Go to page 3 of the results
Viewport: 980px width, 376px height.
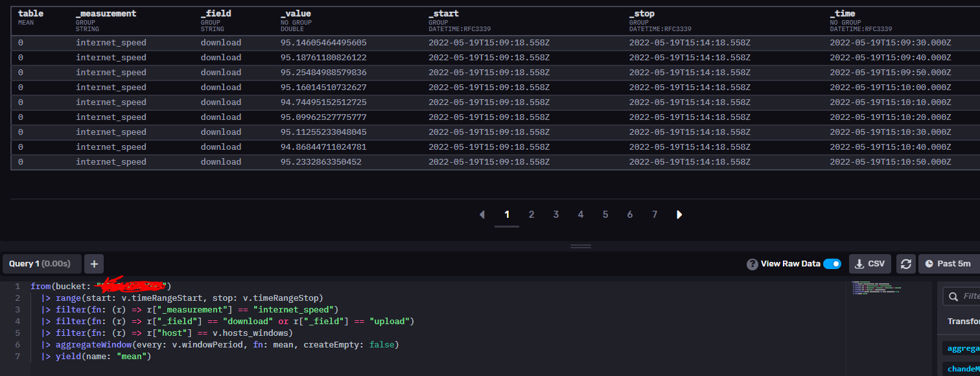point(556,214)
